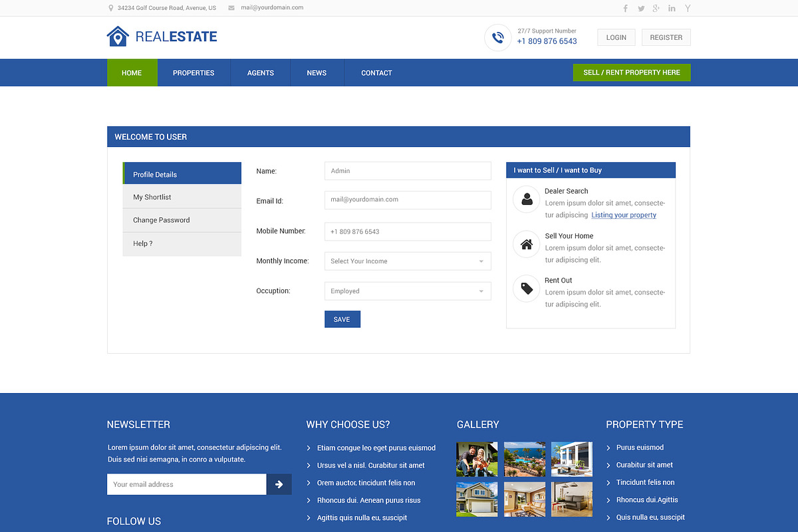The image size is (798, 532).
Task: Click the Y social icon in top bar
Action: pos(688,8)
